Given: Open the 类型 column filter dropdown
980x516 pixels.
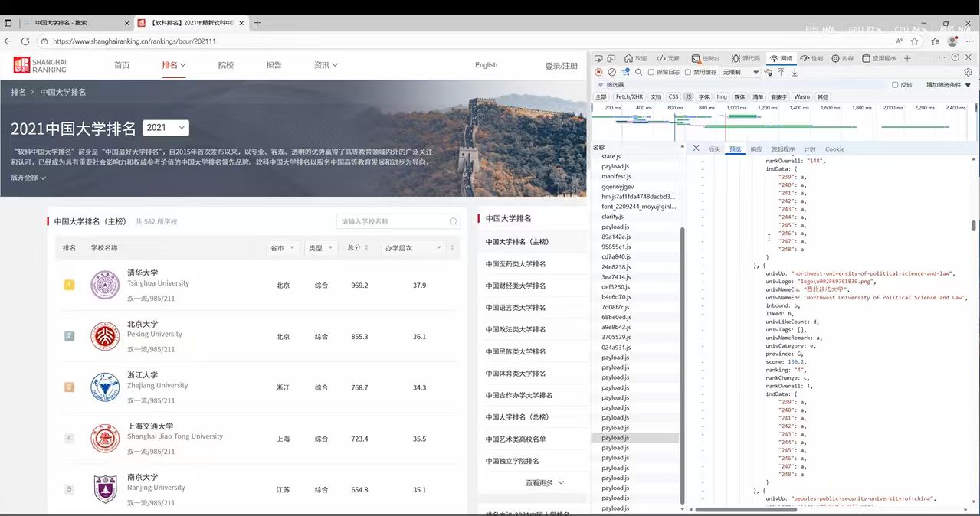Looking at the screenshot, I should click(321, 248).
